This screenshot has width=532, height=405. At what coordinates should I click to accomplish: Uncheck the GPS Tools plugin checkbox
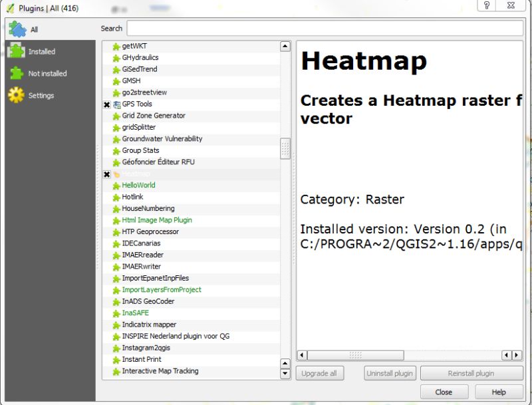tap(106, 104)
